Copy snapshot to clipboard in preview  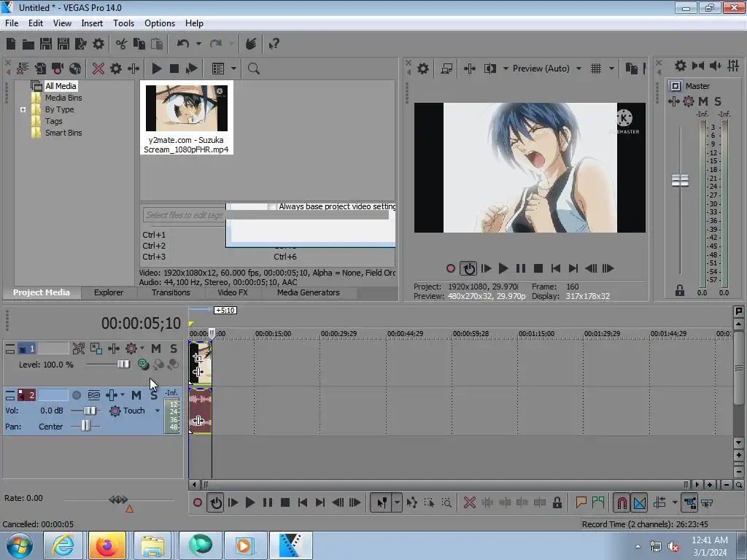tap(631, 69)
